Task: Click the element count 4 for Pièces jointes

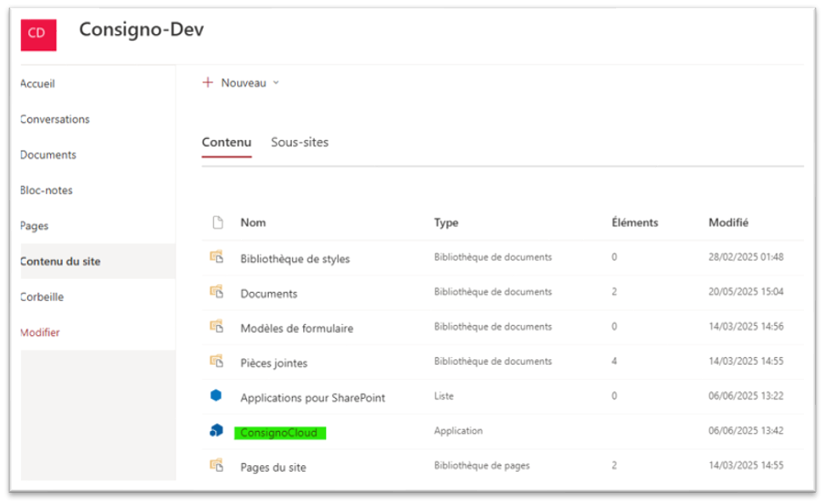Action: pos(614,361)
